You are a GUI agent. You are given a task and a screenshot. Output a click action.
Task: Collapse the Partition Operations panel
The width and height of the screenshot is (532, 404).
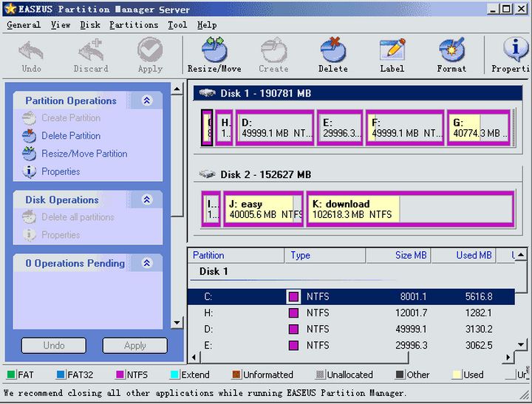point(146,101)
